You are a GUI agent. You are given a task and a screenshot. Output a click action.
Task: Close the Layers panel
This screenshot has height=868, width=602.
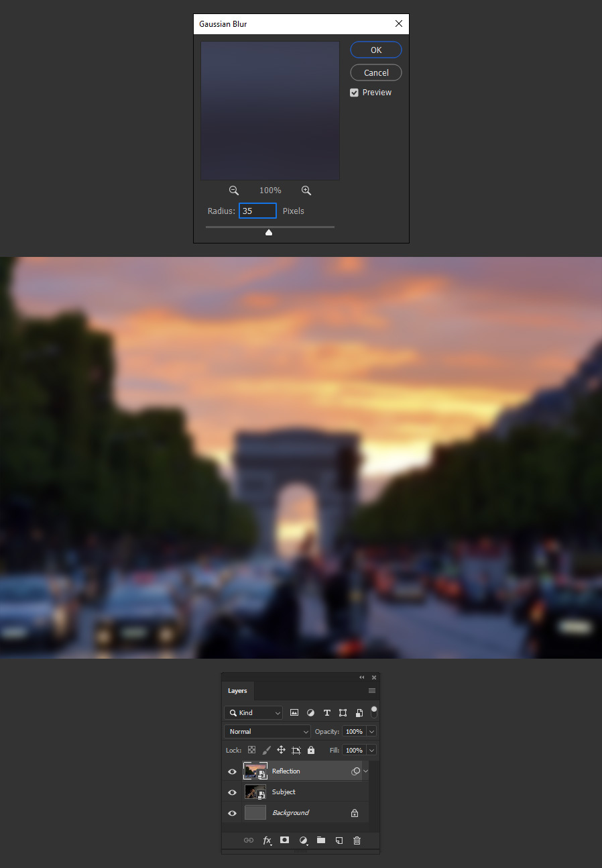(x=374, y=677)
